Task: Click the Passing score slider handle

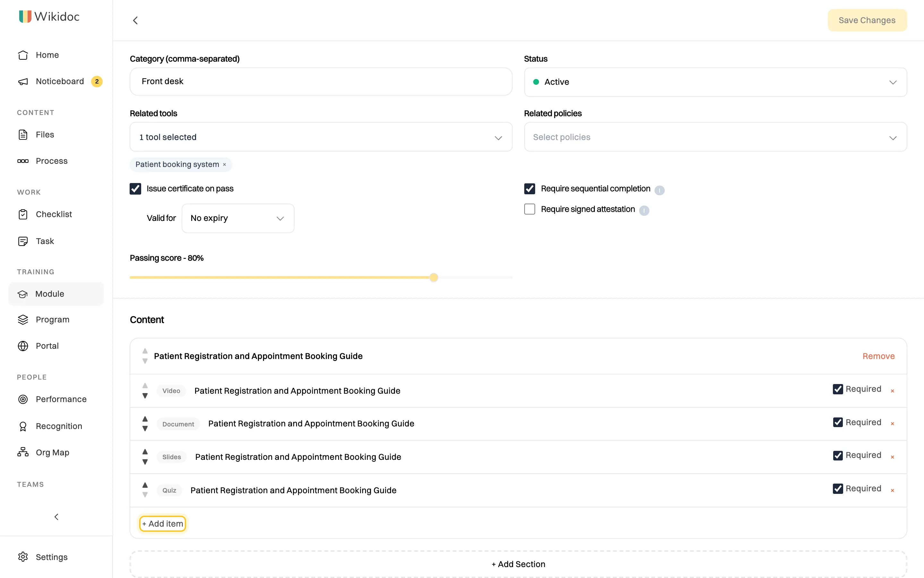Action: [x=434, y=277]
